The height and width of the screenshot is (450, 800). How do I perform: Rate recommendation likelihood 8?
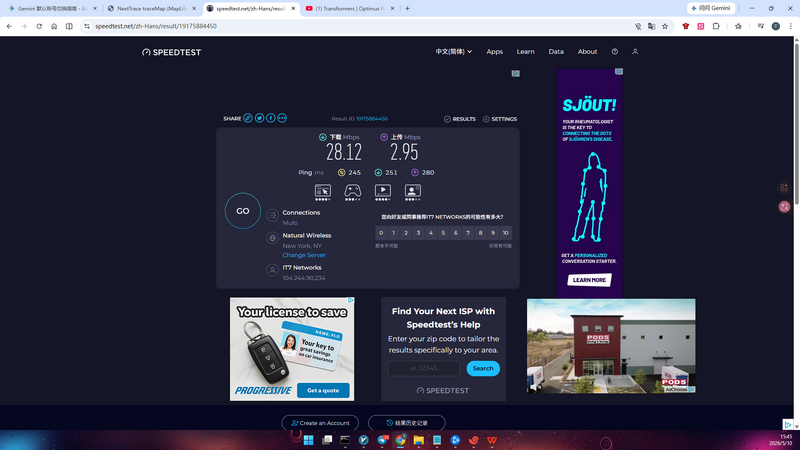pyautogui.click(x=481, y=233)
